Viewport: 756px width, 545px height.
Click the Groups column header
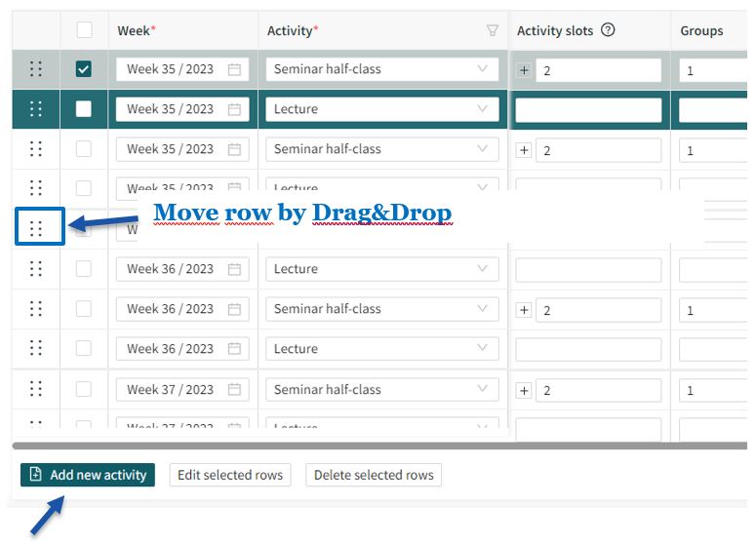click(701, 30)
